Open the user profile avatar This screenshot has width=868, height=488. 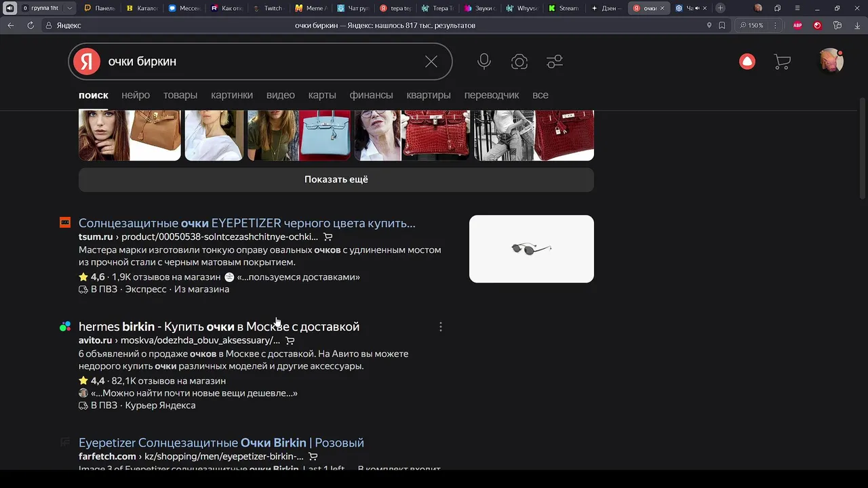(x=831, y=61)
